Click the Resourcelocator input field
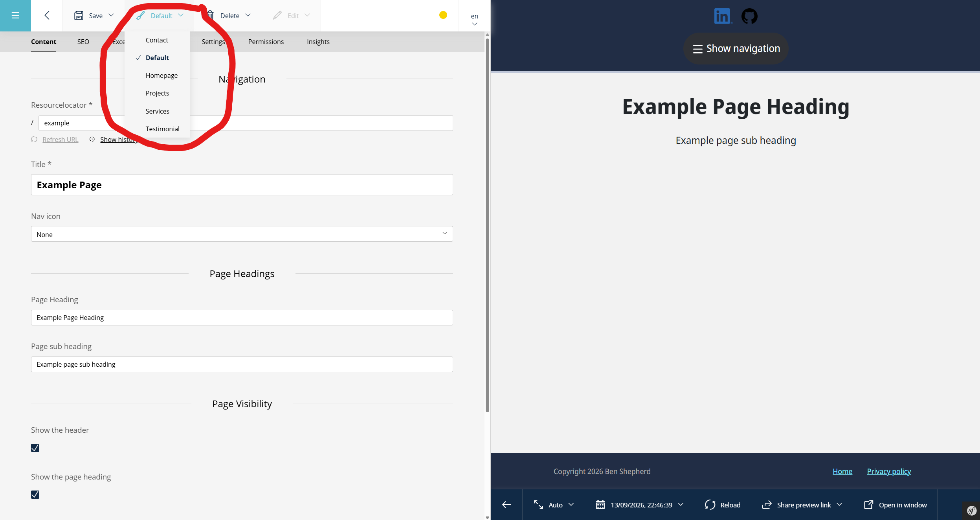 pyautogui.click(x=246, y=123)
